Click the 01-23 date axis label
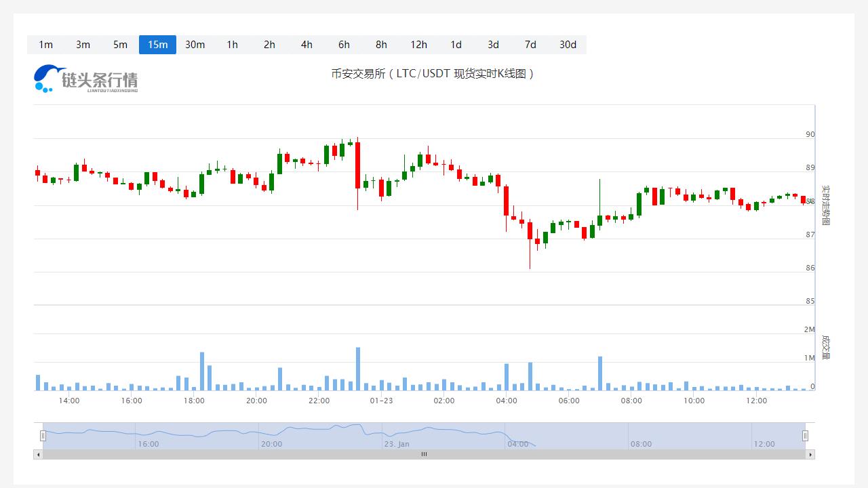Screen dimensions: 868x488 click(381, 401)
